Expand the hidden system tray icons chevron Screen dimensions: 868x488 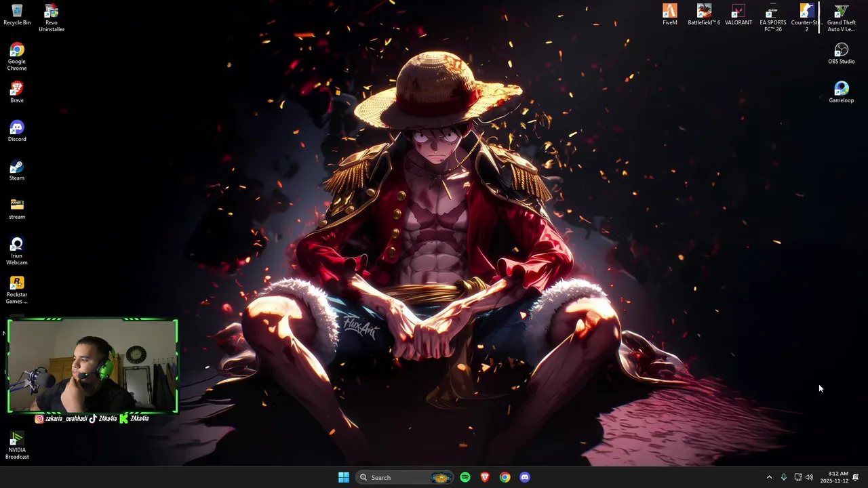[x=769, y=477]
